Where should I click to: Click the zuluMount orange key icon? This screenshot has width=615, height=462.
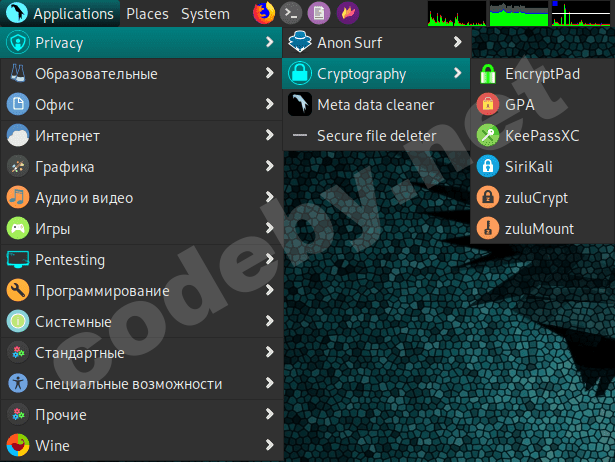pyautogui.click(x=488, y=228)
